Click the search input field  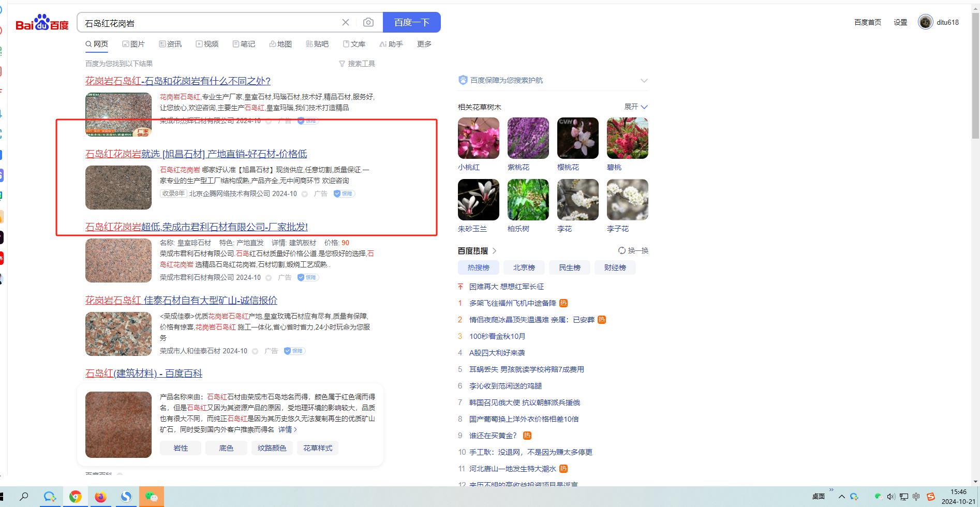coord(210,23)
